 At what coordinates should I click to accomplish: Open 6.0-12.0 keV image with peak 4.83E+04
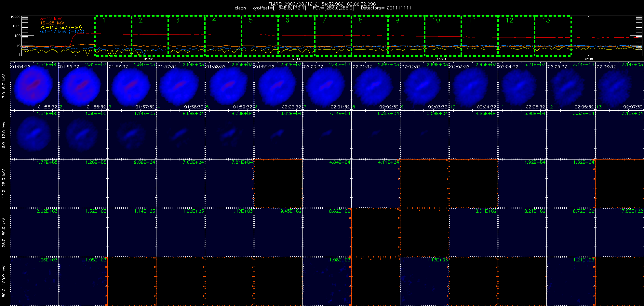click(x=473, y=135)
